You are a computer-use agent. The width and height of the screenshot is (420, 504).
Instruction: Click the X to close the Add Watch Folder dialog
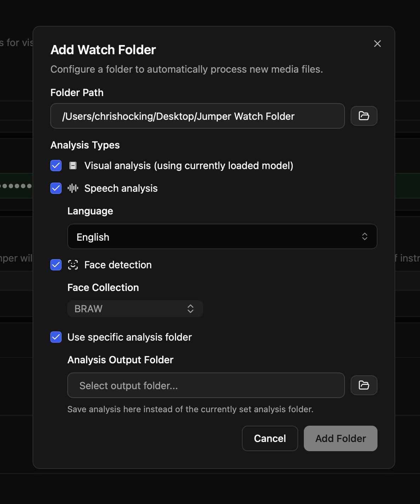click(x=377, y=44)
